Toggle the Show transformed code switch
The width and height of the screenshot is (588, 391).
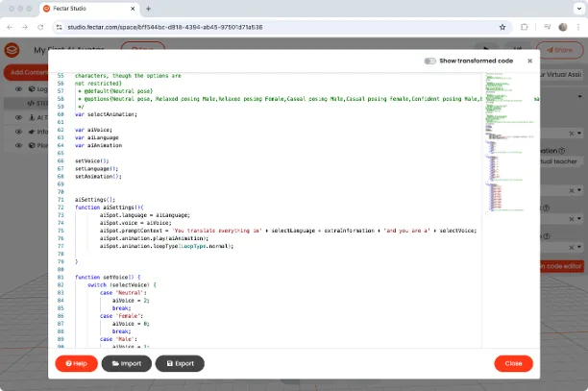click(x=429, y=61)
